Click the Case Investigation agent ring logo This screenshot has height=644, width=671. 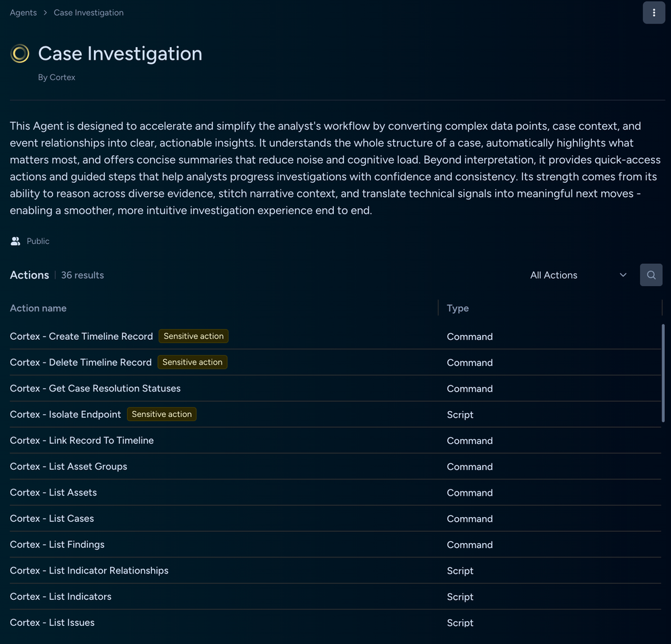[19, 54]
